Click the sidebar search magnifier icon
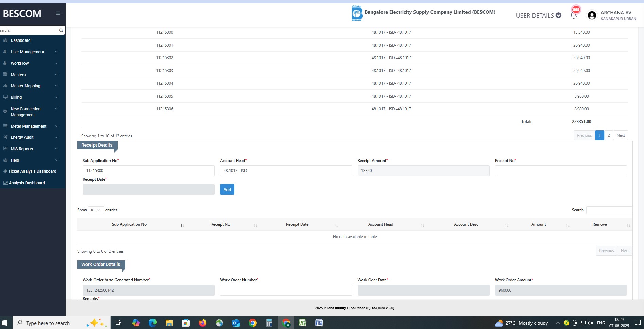The height and width of the screenshot is (329, 644). click(x=61, y=30)
